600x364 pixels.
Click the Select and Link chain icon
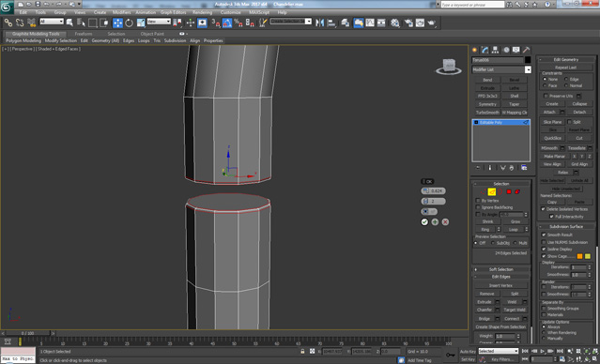(x=8, y=23)
